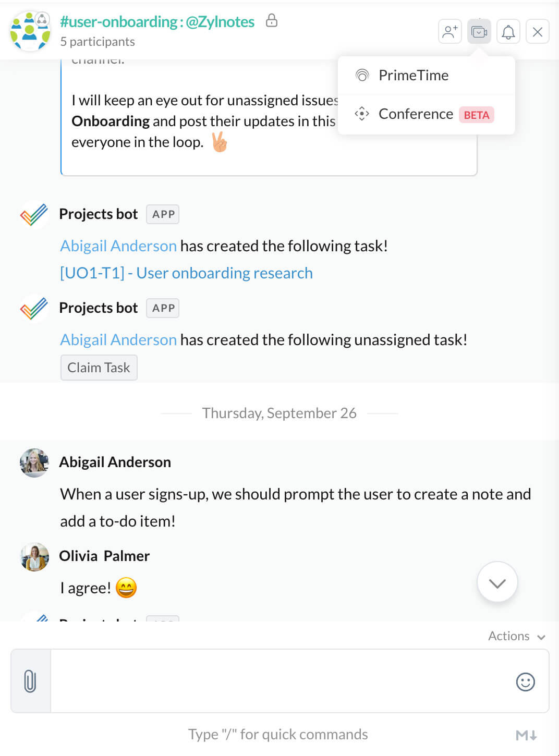Click the notification bell icon

[508, 32]
